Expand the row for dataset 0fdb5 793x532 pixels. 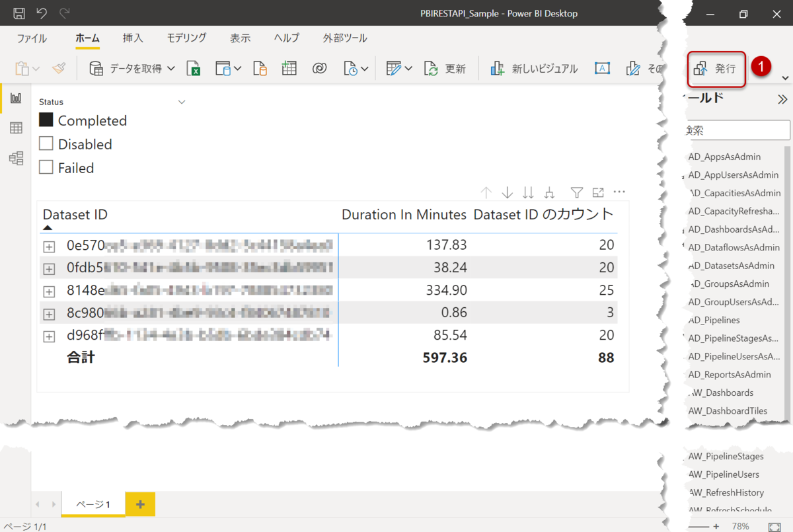(x=48, y=269)
